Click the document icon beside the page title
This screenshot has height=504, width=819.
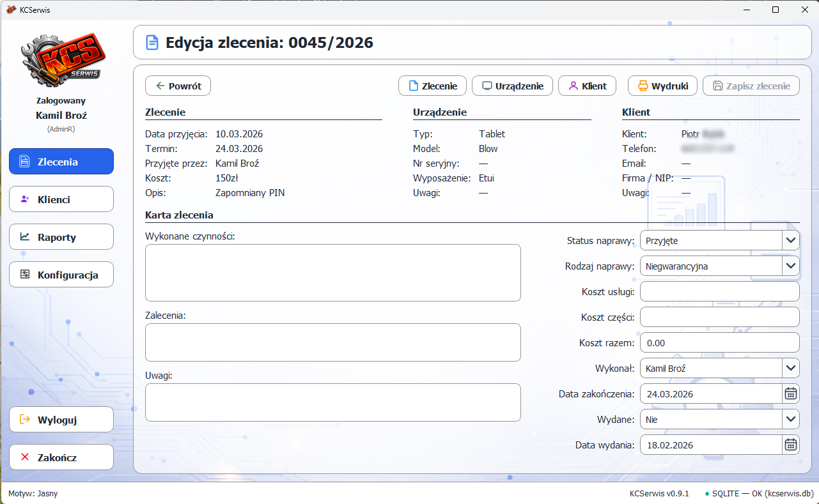152,43
